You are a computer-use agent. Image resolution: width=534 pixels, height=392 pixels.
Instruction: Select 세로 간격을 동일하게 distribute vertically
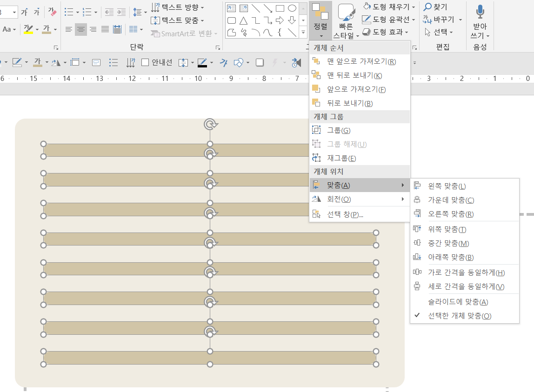click(465, 287)
